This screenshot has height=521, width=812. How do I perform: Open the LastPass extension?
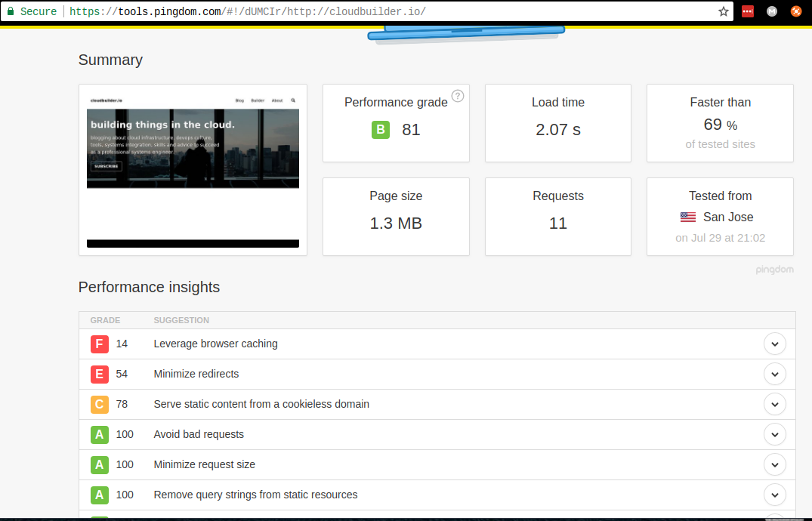click(x=748, y=11)
